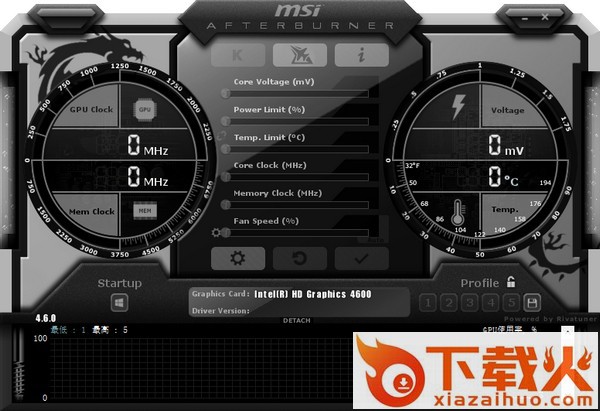
Task: Click the 0 °C temperature readout
Action: [503, 177]
